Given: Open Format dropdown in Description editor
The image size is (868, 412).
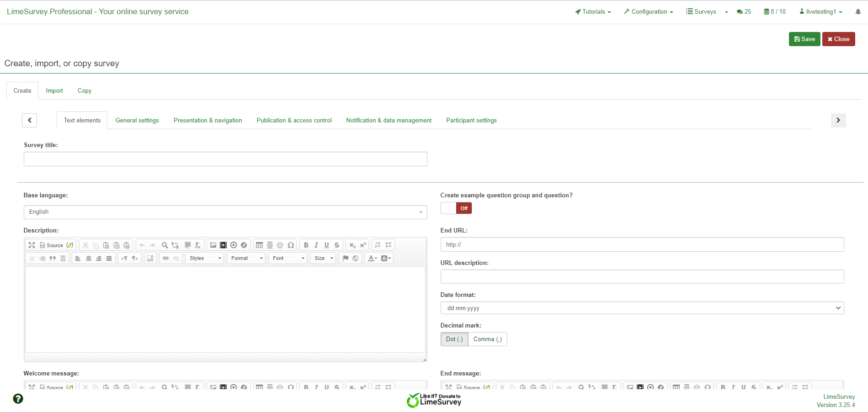Looking at the screenshot, I should (x=246, y=259).
